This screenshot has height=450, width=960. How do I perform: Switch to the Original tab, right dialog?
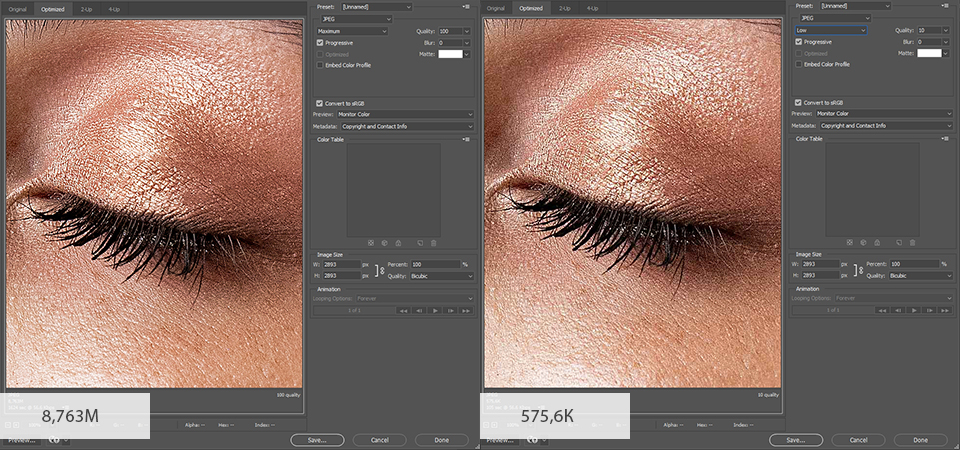click(496, 9)
